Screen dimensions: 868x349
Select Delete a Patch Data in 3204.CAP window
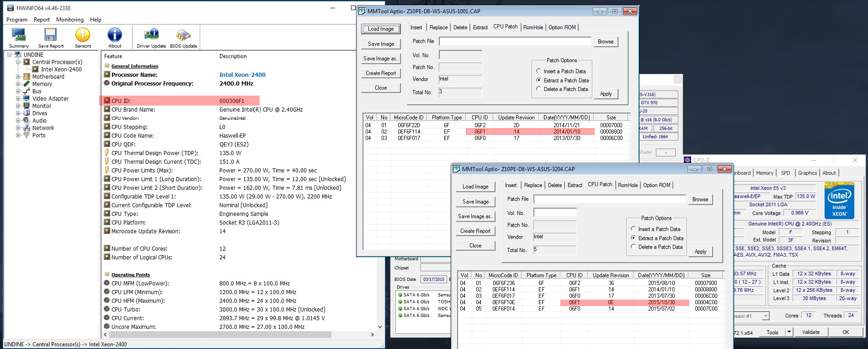coord(633,247)
